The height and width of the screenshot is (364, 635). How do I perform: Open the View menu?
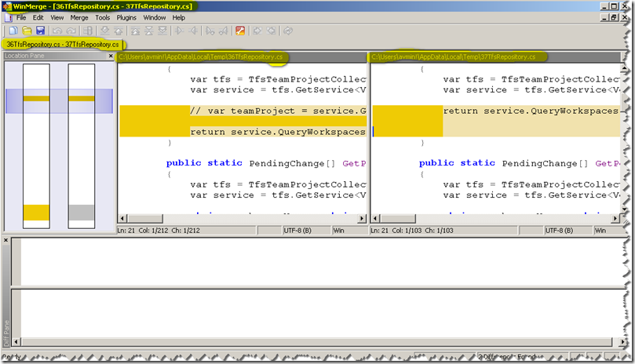pyautogui.click(x=57, y=18)
